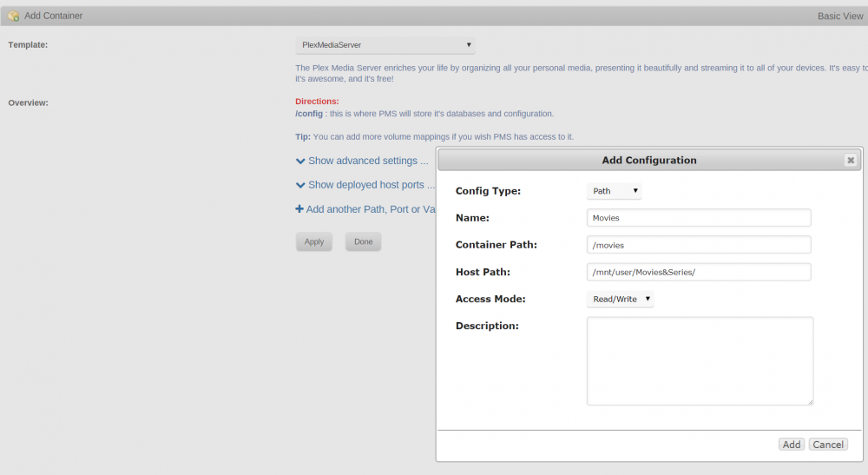Click Add another Path, Port or Variable link
The image size is (868, 475).
pos(371,209)
